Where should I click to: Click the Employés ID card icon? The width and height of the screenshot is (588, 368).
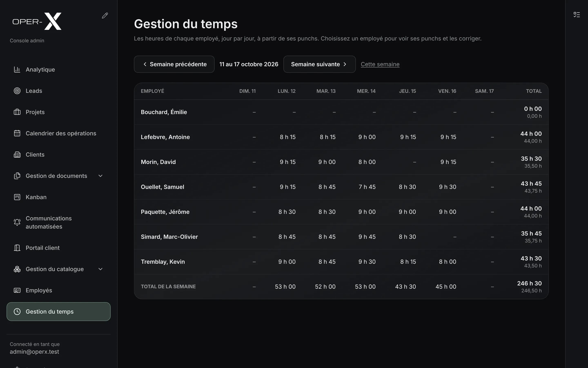pyautogui.click(x=17, y=290)
